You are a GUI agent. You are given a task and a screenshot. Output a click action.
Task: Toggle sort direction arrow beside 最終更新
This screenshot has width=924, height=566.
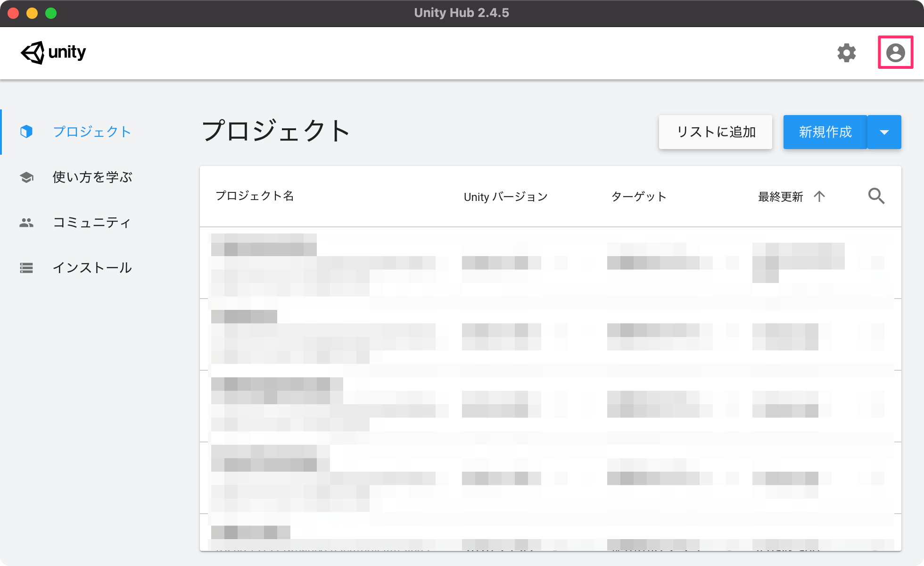819,196
